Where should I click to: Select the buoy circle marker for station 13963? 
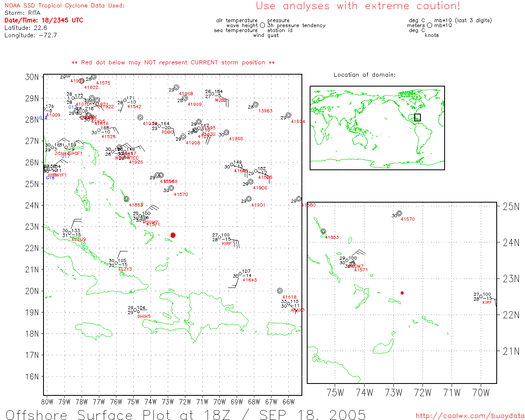(256, 105)
